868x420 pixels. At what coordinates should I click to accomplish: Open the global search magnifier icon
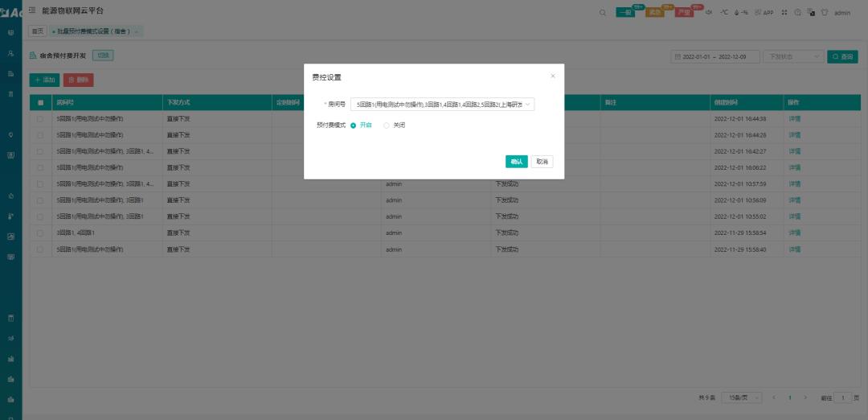[602, 12]
